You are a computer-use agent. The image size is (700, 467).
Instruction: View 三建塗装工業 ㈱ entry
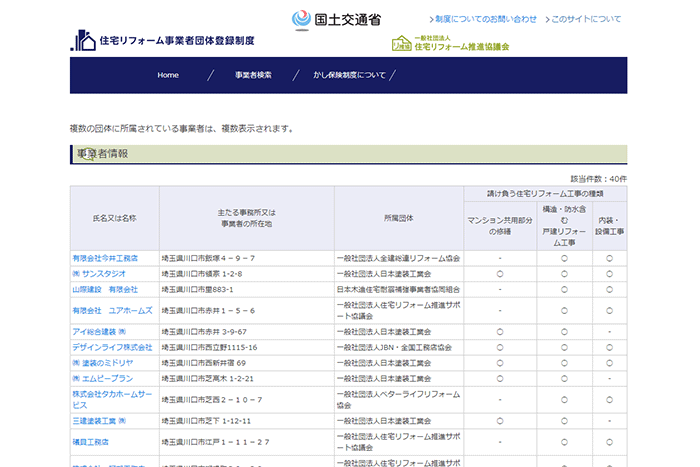[100, 421]
